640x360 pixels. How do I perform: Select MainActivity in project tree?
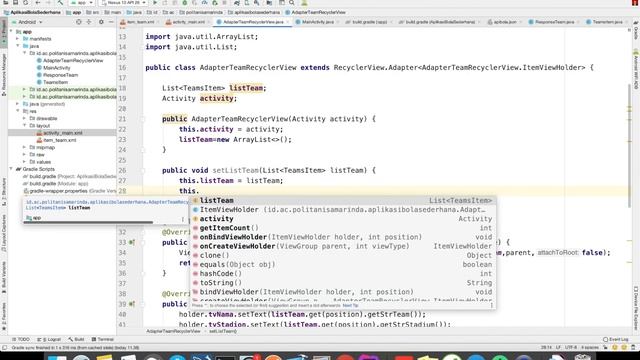tap(57, 68)
